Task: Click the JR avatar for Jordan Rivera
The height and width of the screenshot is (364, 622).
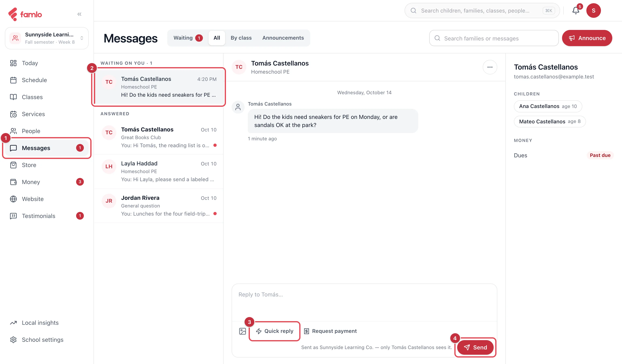Action: click(x=109, y=201)
